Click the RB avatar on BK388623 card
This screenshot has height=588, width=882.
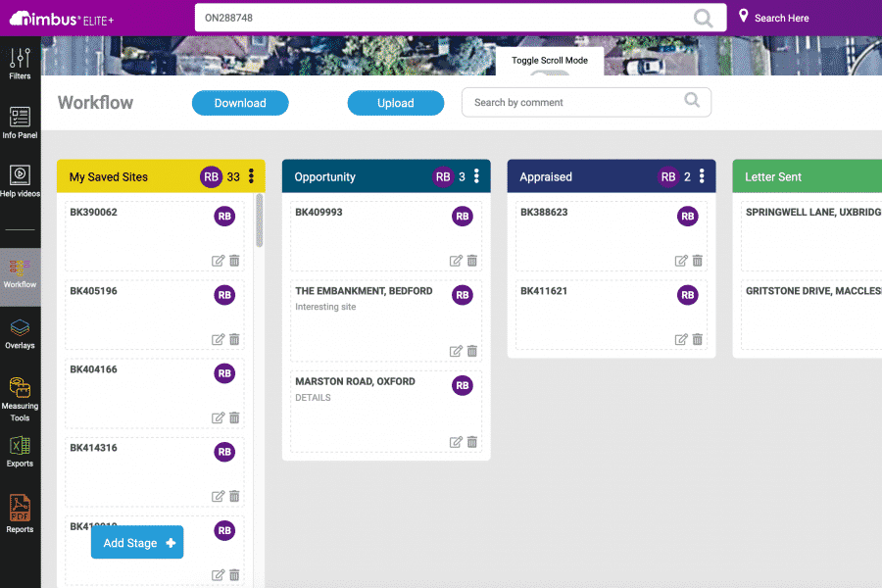coord(687,216)
